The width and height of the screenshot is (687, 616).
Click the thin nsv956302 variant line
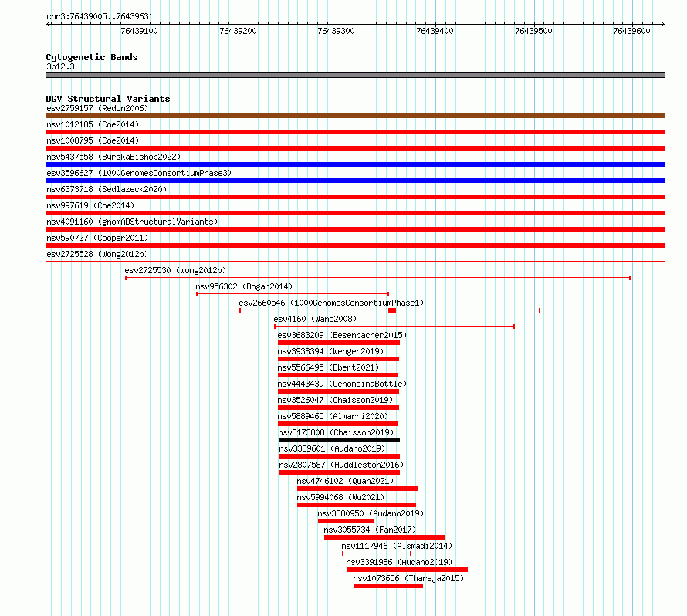click(x=293, y=294)
